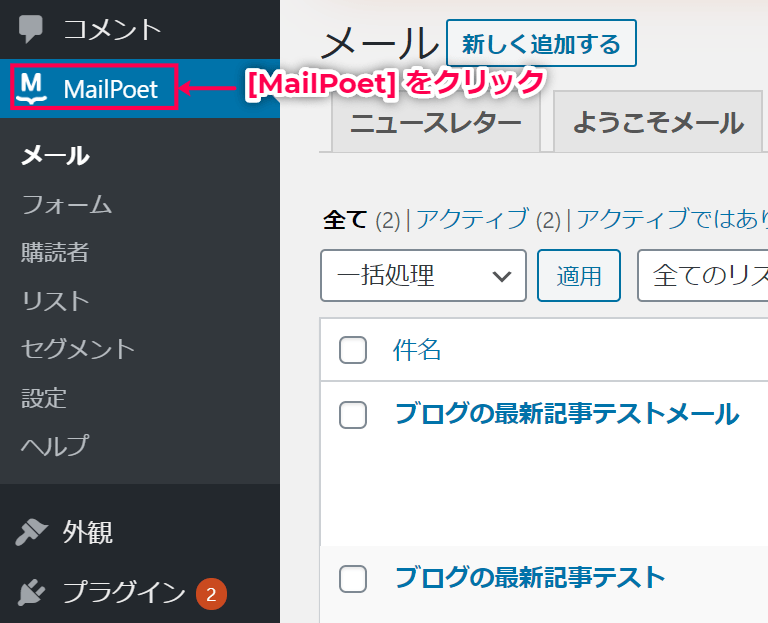The height and width of the screenshot is (623, 768).
Task: Filter by アクティブ (2) link
Action: tap(488, 219)
